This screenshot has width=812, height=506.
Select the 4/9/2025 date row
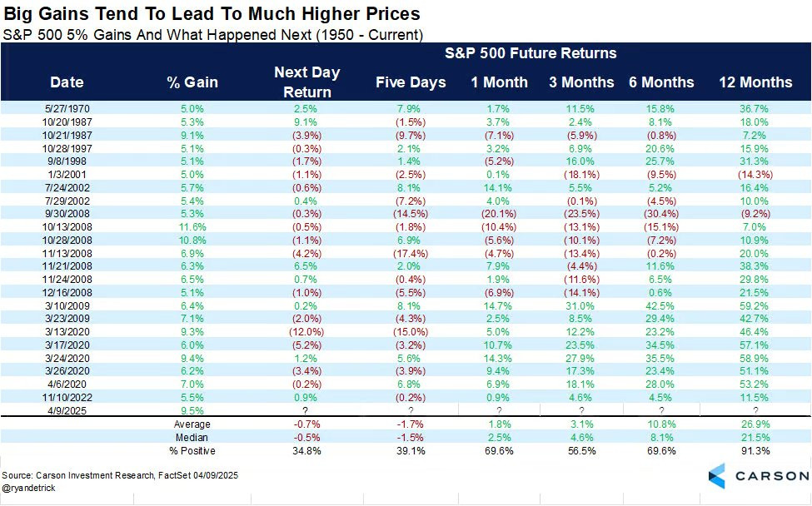[x=406, y=411]
